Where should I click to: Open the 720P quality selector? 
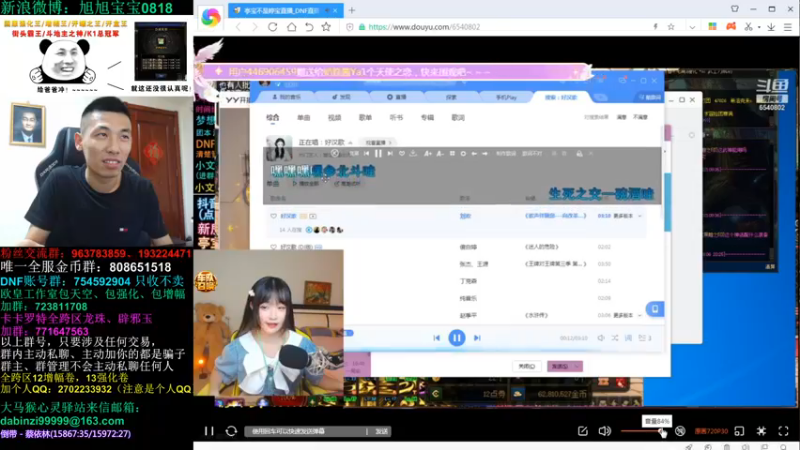click(711, 431)
